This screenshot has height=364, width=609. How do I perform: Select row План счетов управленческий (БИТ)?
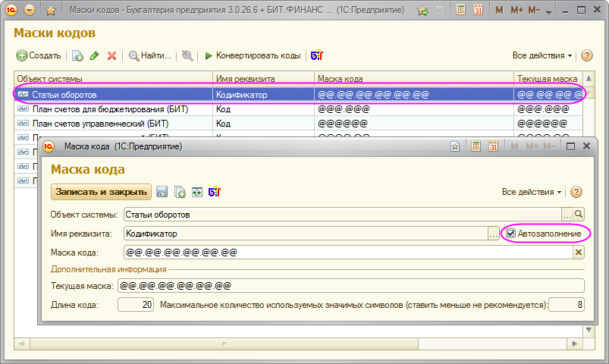298,124
